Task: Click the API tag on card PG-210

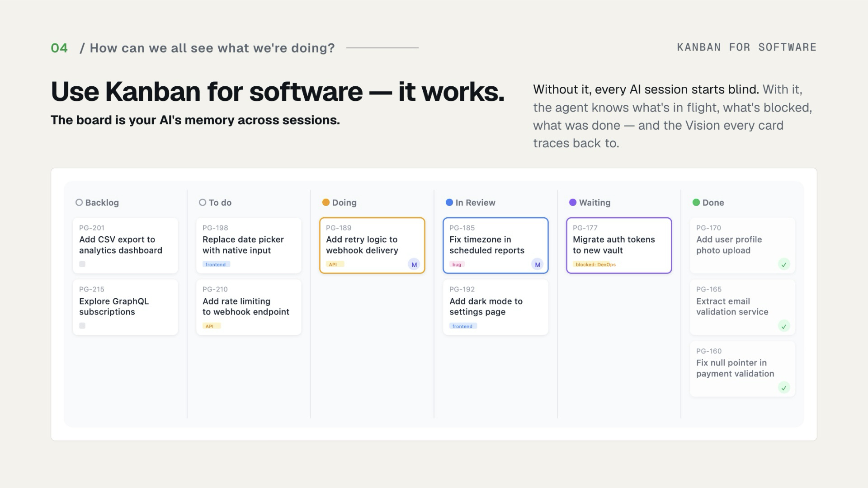Action: [x=212, y=326]
